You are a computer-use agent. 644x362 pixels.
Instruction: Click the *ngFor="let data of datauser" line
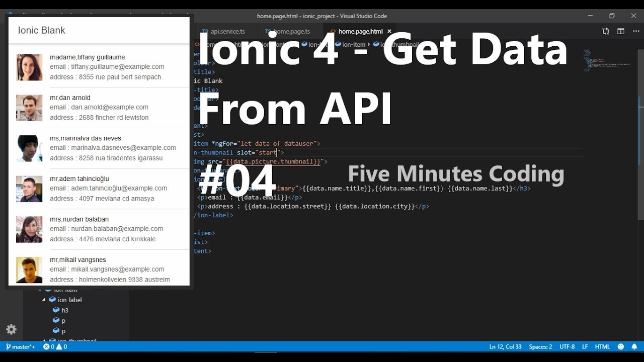pos(257,143)
